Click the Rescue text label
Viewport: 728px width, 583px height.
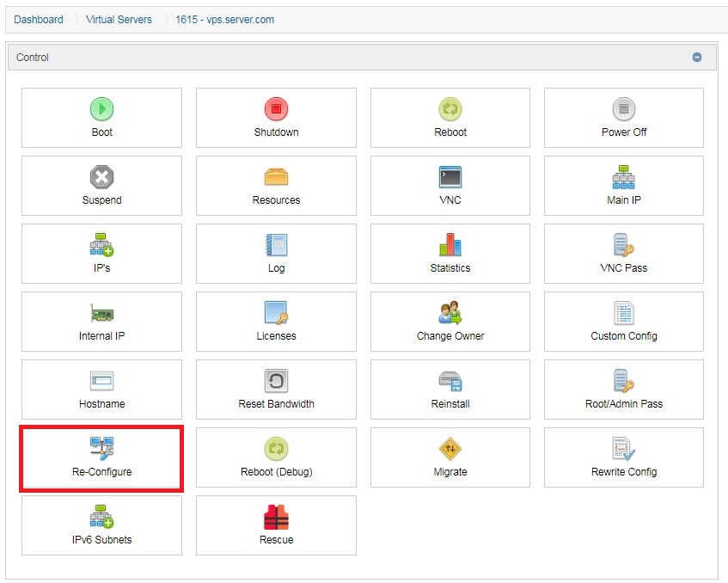coord(276,540)
